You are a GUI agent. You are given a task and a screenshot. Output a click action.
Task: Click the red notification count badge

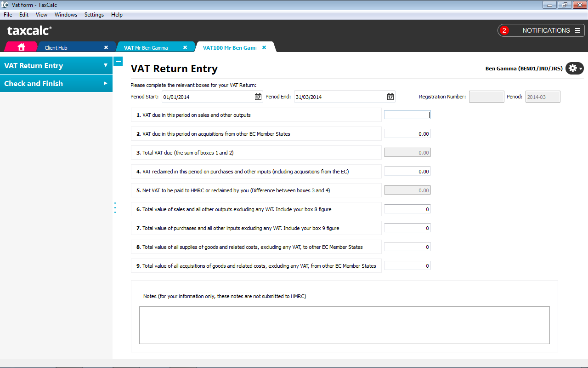(x=504, y=30)
